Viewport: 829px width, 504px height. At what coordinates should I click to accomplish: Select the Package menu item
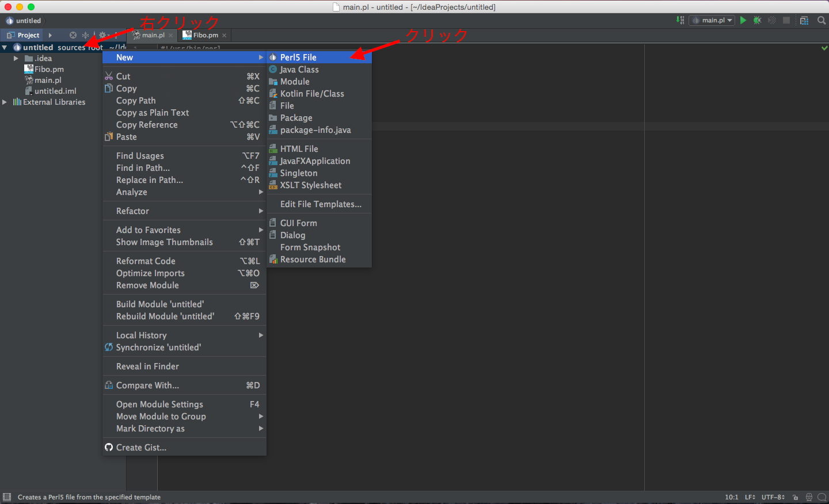tap(319, 118)
